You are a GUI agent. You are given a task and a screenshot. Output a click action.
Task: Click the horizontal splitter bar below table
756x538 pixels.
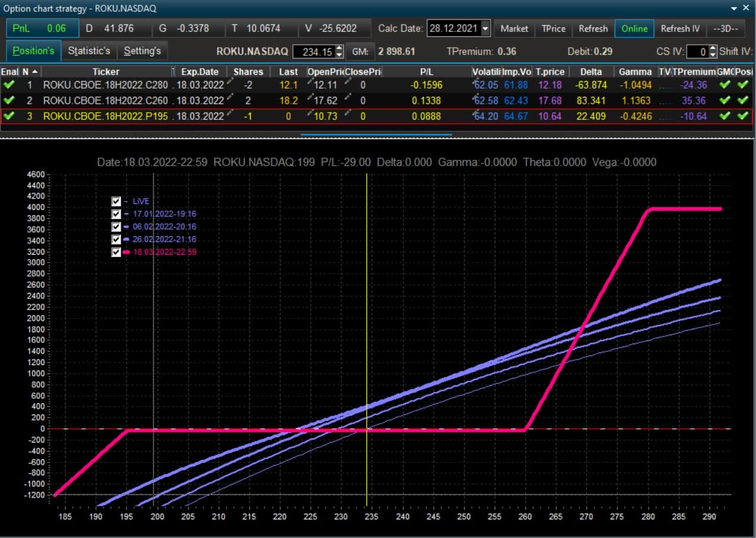click(x=377, y=135)
